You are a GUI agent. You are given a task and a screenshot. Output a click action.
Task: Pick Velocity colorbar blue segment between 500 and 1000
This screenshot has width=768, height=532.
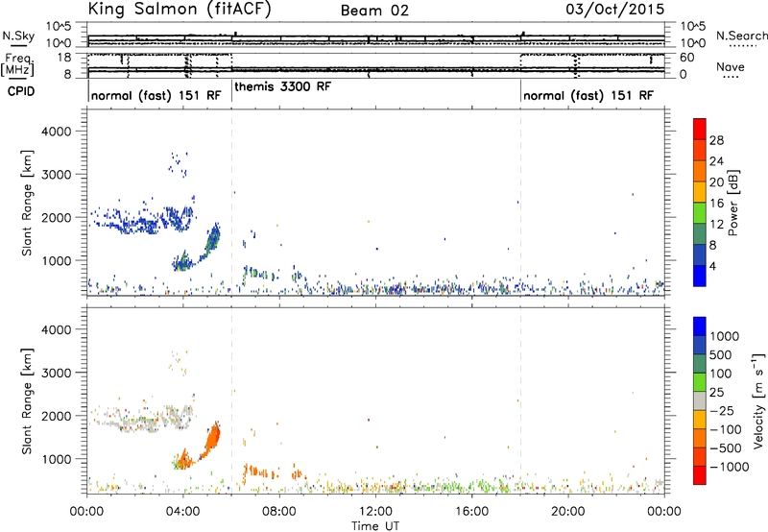click(x=700, y=346)
